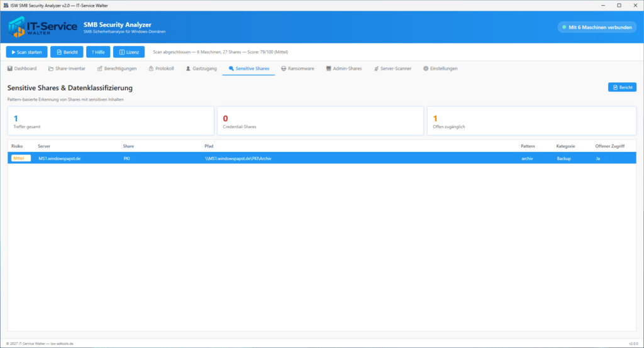Click the PKI share cell
The width and height of the screenshot is (644, 348).
tap(126, 158)
